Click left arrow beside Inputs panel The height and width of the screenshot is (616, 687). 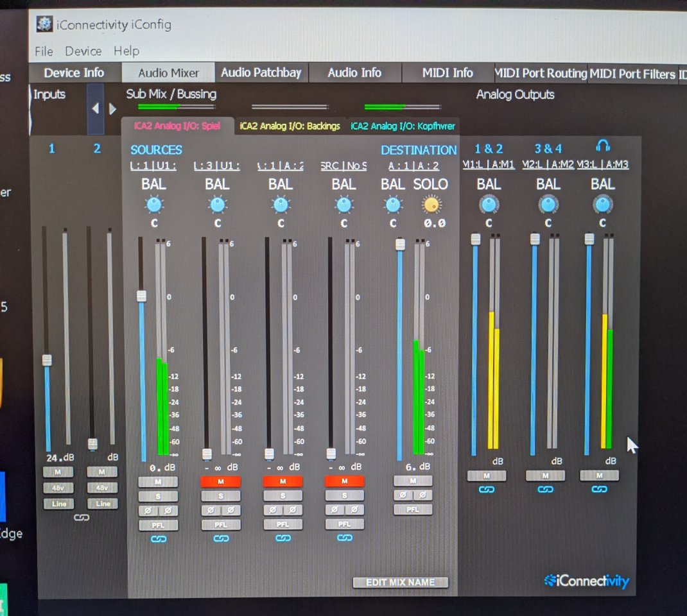point(96,108)
